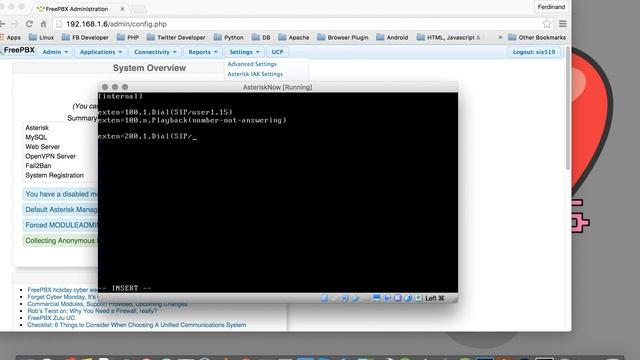Open the Apache bookmarks folder
This screenshot has width=640, height=360.
coord(294,38)
